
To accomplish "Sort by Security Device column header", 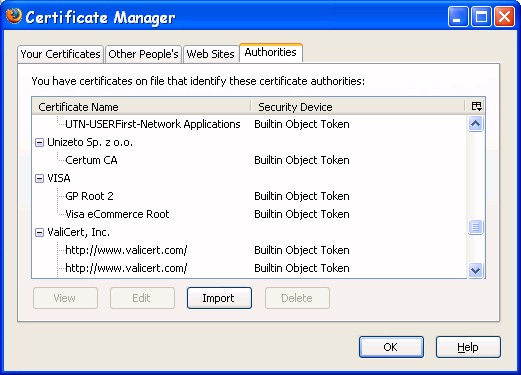I will click(358, 107).
